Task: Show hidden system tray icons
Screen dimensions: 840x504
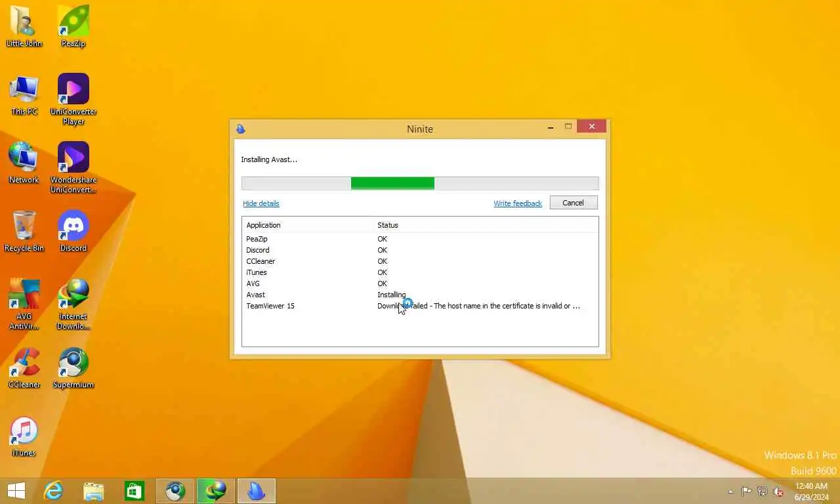Action: coord(730,491)
